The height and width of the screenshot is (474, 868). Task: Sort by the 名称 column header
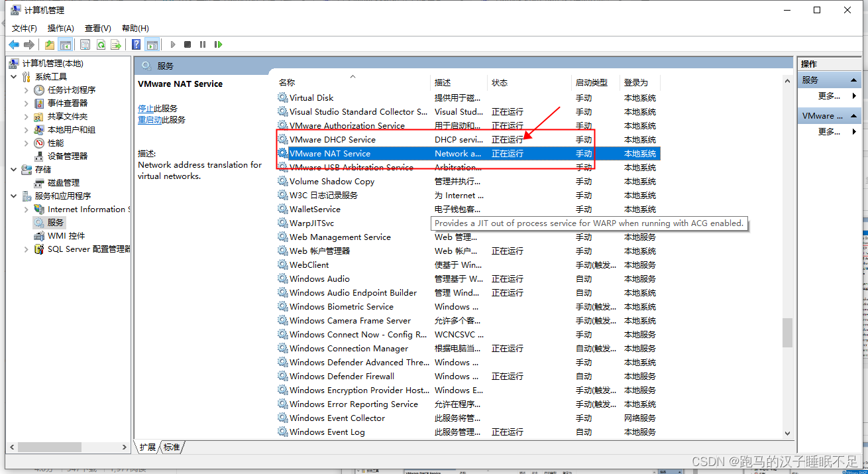point(353,82)
